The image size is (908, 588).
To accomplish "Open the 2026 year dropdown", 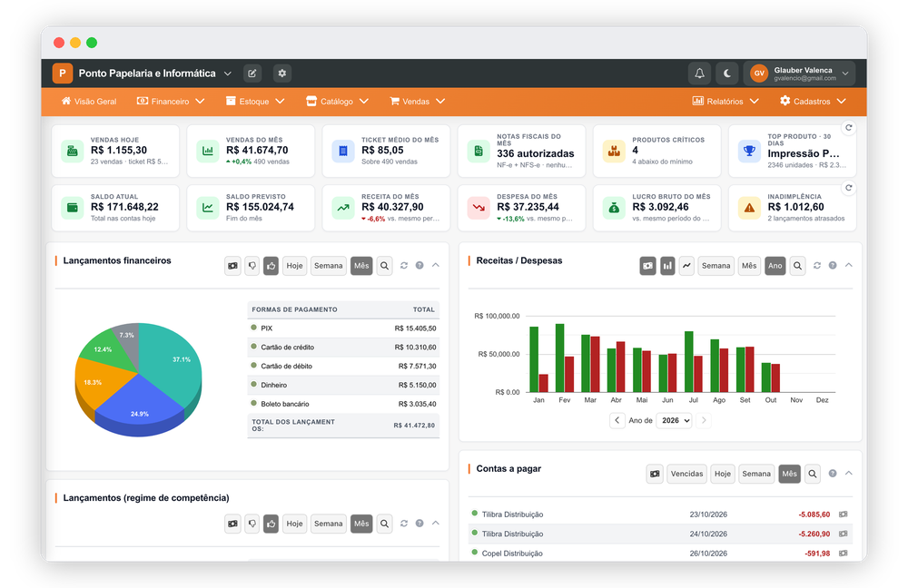I will 676,420.
